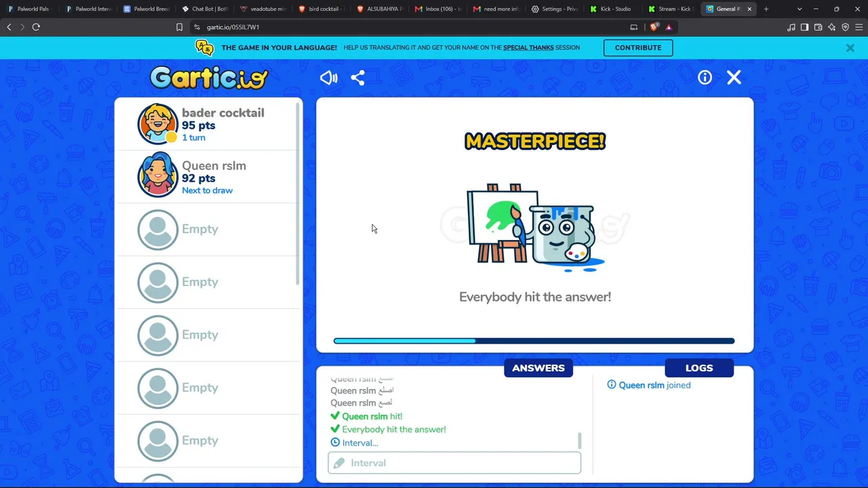
Task: Open the SPECIAL THANKS link
Action: pos(528,47)
